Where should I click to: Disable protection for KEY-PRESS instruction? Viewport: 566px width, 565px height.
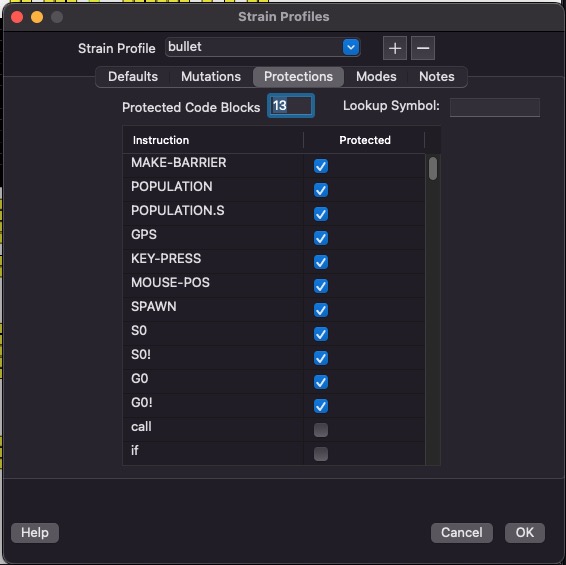[x=321, y=262]
